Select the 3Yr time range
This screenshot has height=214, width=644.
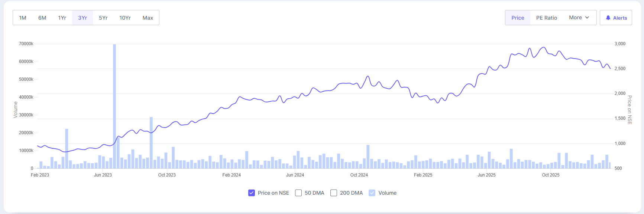click(82, 18)
